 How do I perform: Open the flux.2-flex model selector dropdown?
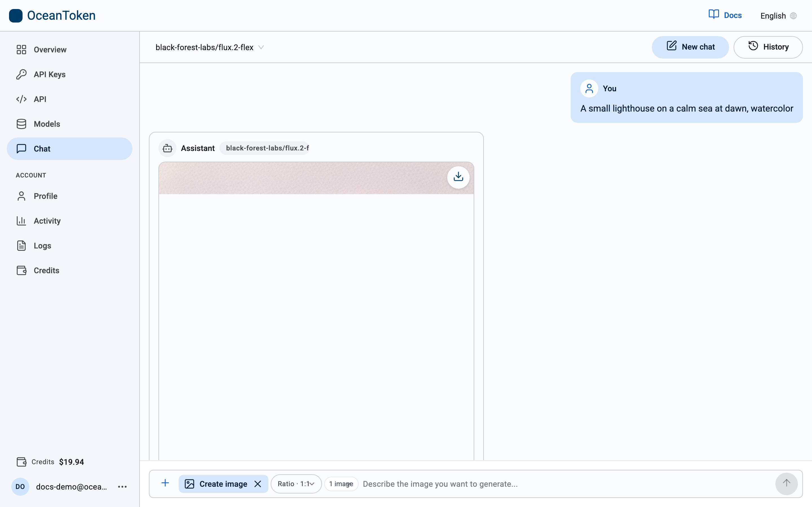[209, 47]
